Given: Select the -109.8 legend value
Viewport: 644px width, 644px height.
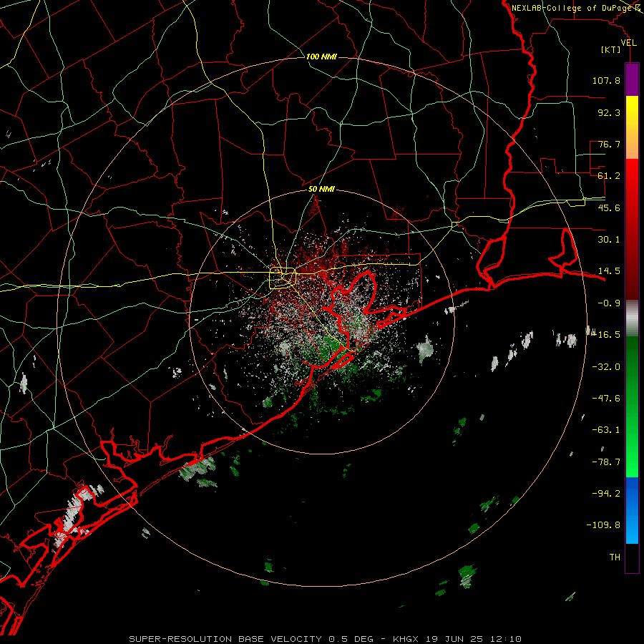Looking at the screenshot, I should [x=604, y=525].
